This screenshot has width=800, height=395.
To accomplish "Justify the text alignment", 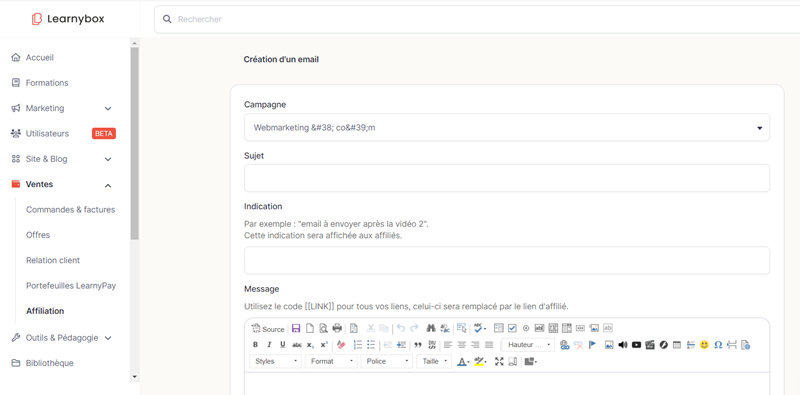I will pyautogui.click(x=489, y=345).
